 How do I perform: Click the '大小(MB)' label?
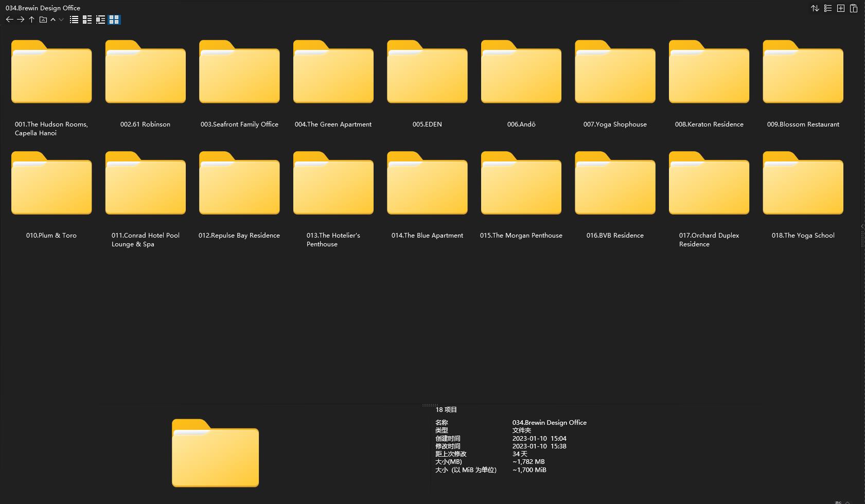click(x=449, y=462)
